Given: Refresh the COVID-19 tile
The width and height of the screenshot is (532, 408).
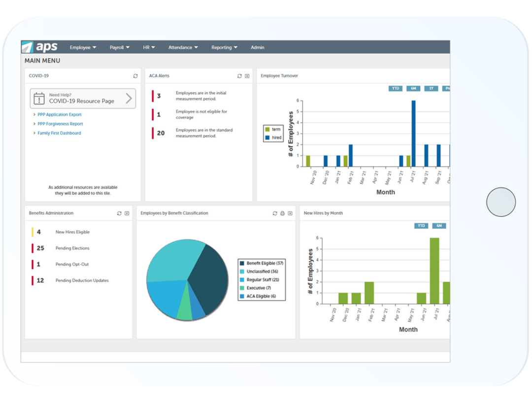Looking at the screenshot, I should click(135, 76).
